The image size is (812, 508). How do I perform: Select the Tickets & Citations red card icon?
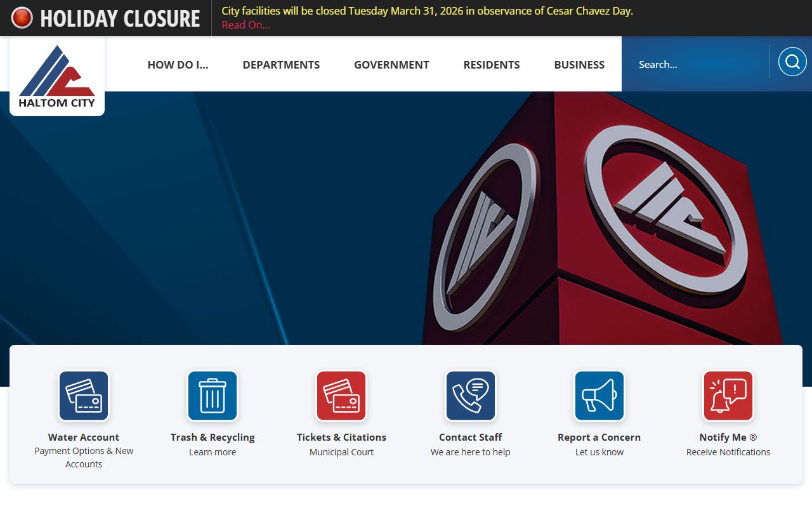[341, 396]
